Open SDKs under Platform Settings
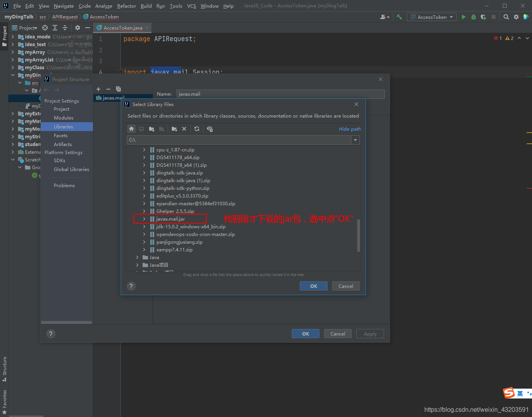This screenshot has width=532, height=417. [x=60, y=161]
